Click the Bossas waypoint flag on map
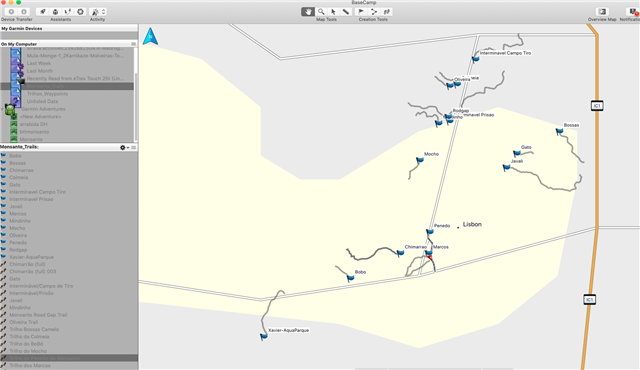Screen dimensions: 640x370 click(x=559, y=131)
